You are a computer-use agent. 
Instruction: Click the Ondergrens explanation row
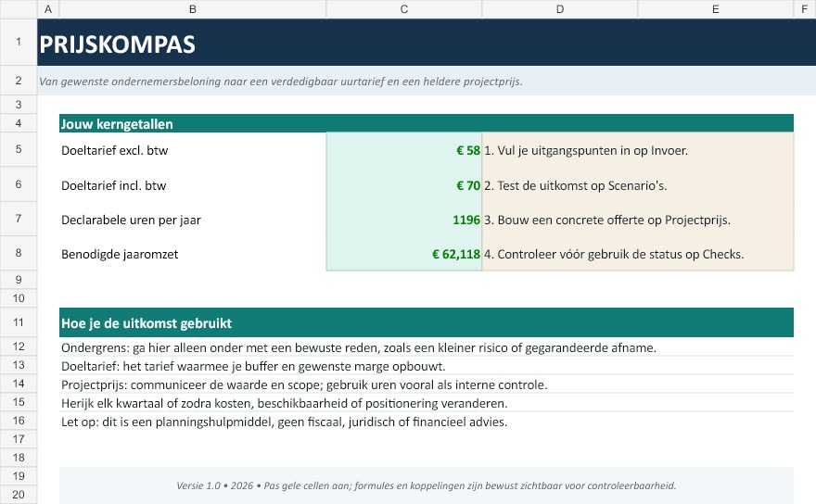click(427, 346)
